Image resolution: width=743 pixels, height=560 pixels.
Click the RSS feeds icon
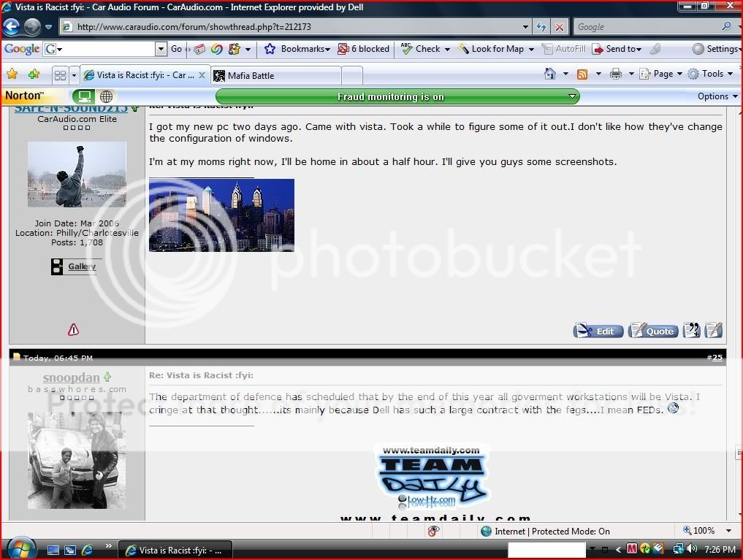(x=582, y=74)
